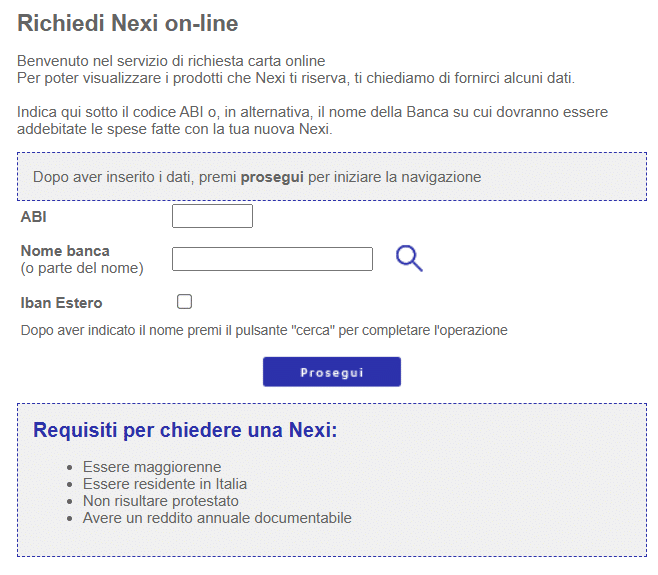Viewport: 658px width, 575px height.
Task: Click the magnifying glass search icon
Action: (409, 259)
